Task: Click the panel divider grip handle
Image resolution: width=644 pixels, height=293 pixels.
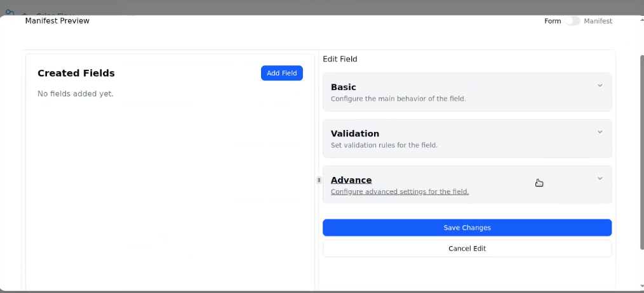Action: point(319,180)
